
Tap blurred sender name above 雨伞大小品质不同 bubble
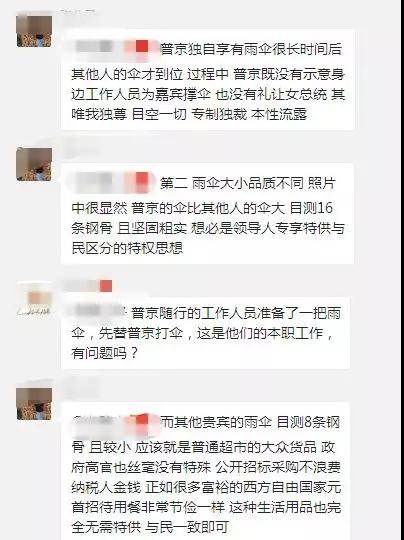(x=79, y=149)
